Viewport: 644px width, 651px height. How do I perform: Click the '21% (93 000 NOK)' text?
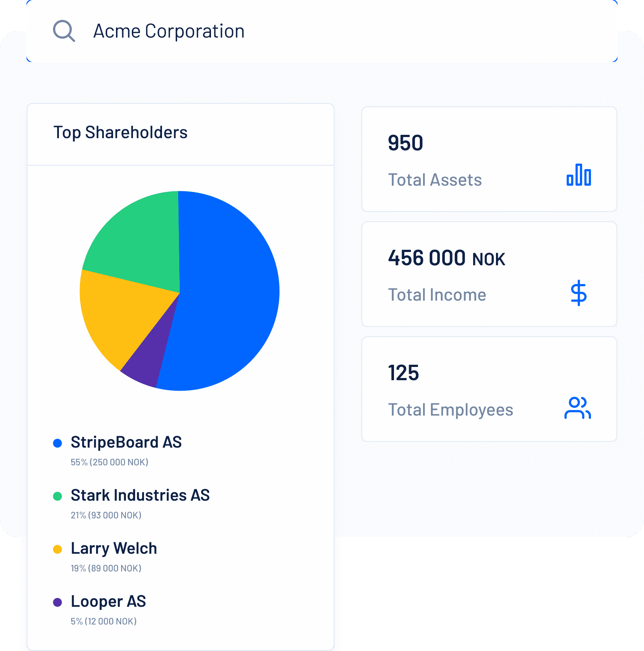[106, 515]
